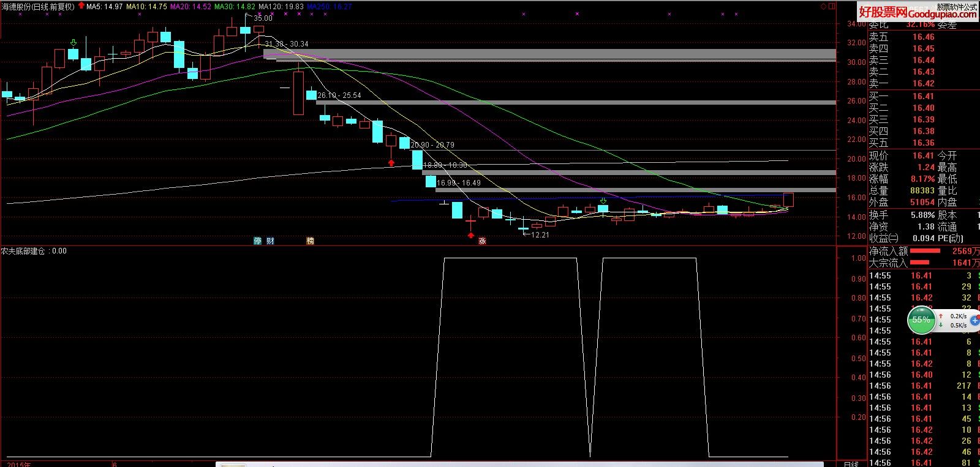The width and height of the screenshot is (980, 467).
Task: Click the 买三 price 16.39
Action: click(924, 119)
